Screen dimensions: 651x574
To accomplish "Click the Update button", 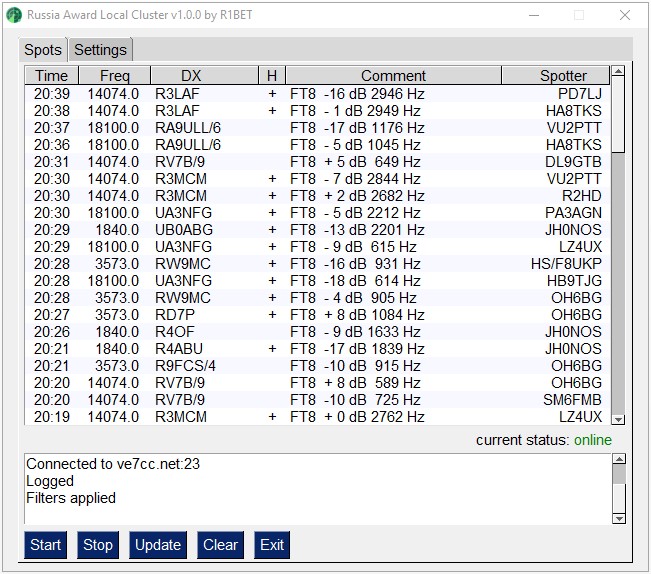I will [x=158, y=545].
